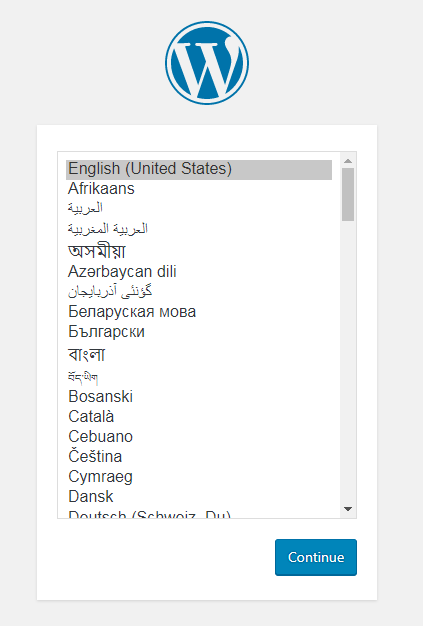Screen dimensions: 423x626
Task: Click the scrollbar track below the thumb
Action: click(x=348, y=361)
